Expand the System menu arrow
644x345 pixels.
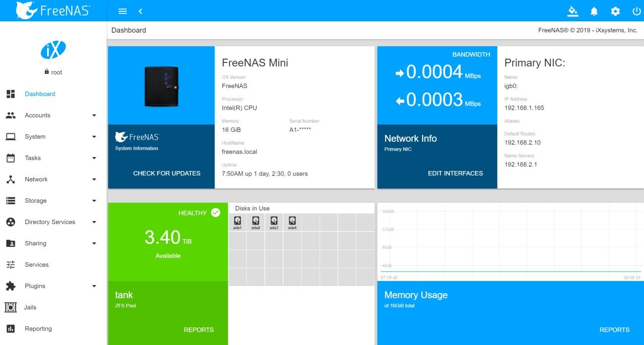click(x=94, y=137)
